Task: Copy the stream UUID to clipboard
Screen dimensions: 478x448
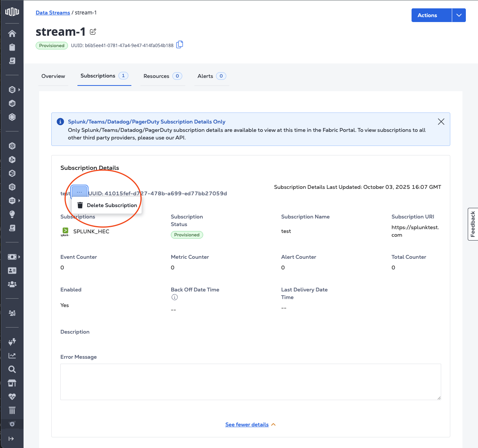Action: pos(180,45)
